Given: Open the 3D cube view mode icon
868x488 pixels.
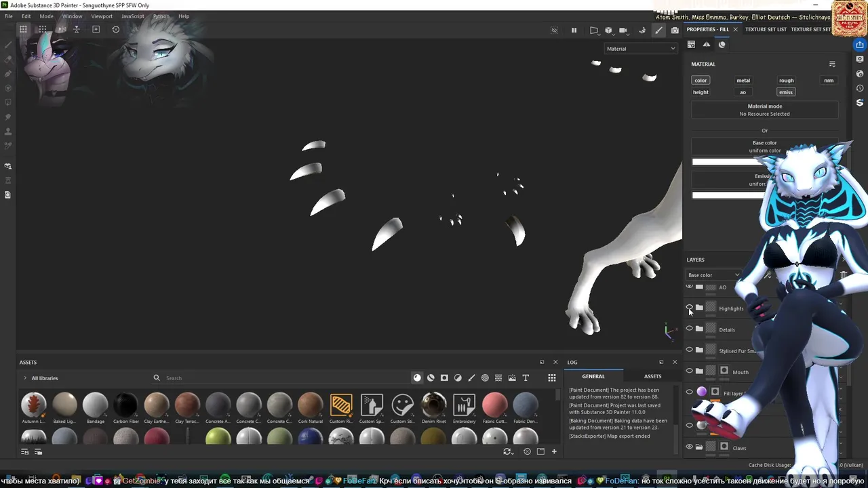Looking at the screenshot, I should coord(608,30).
